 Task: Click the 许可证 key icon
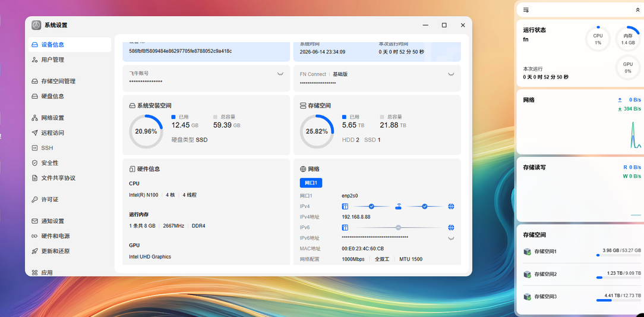35,199
